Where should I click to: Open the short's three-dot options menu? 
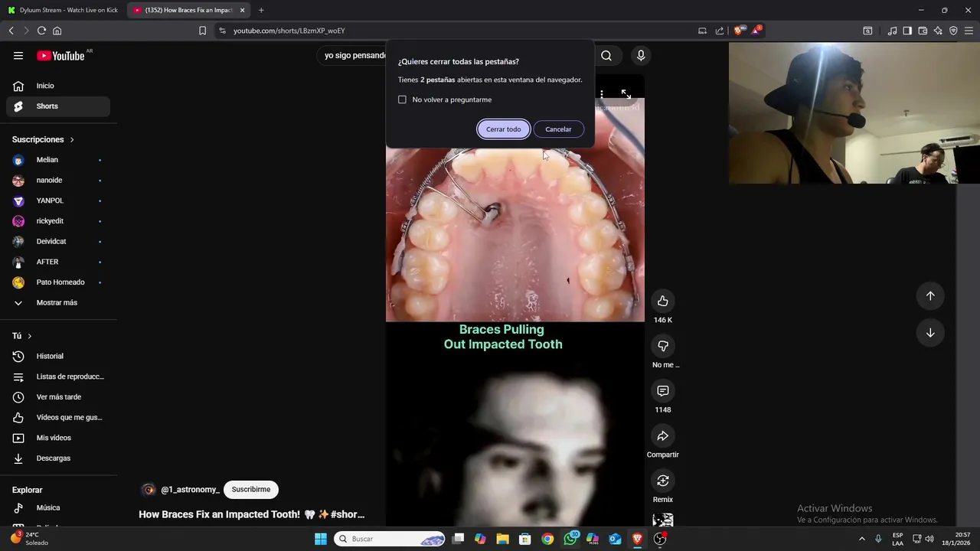click(602, 94)
